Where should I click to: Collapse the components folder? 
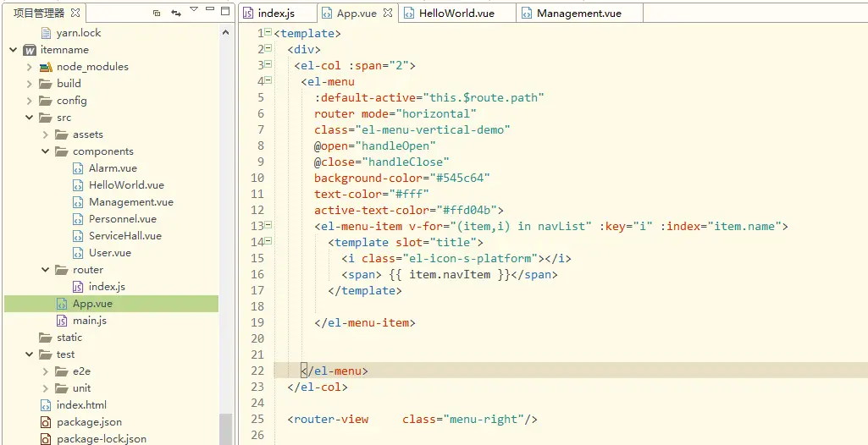tap(46, 151)
